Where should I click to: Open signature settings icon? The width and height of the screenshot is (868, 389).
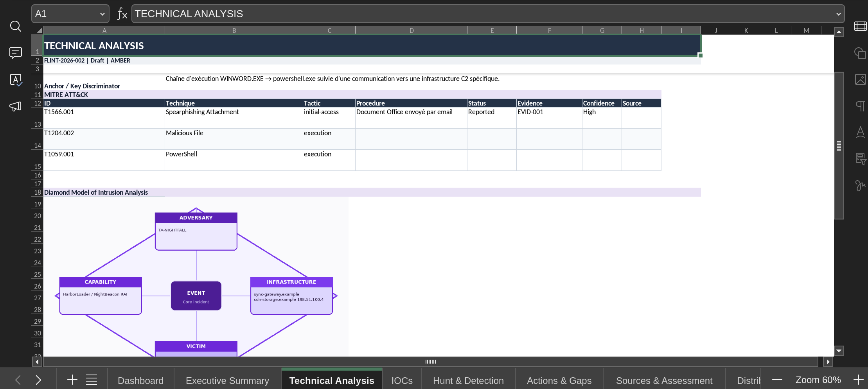tap(860, 185)
